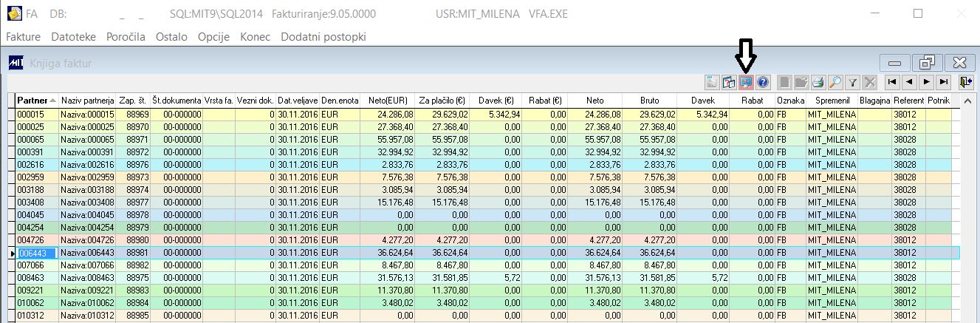This screenshot has height=323, width=980.
Task: Open the Poročila menu
Action: coord(126,36)
